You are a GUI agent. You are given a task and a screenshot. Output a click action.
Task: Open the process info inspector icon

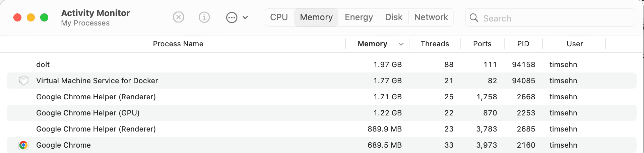[204, 17]
